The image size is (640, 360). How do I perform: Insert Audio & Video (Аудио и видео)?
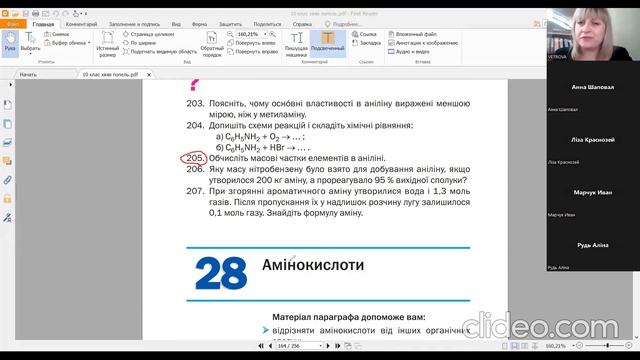click(409, 52)
